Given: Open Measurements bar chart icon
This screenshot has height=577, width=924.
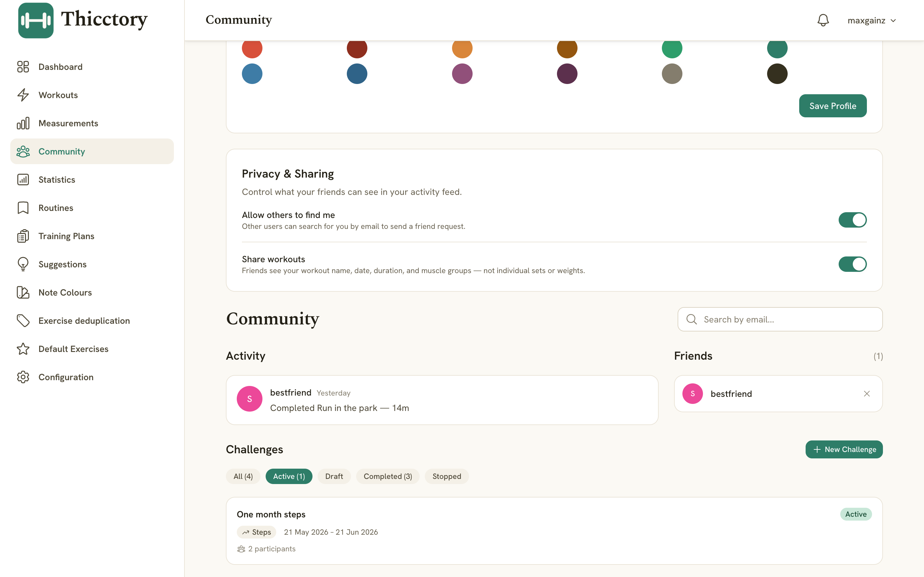Looking at the screenshot, I should 23,123.
